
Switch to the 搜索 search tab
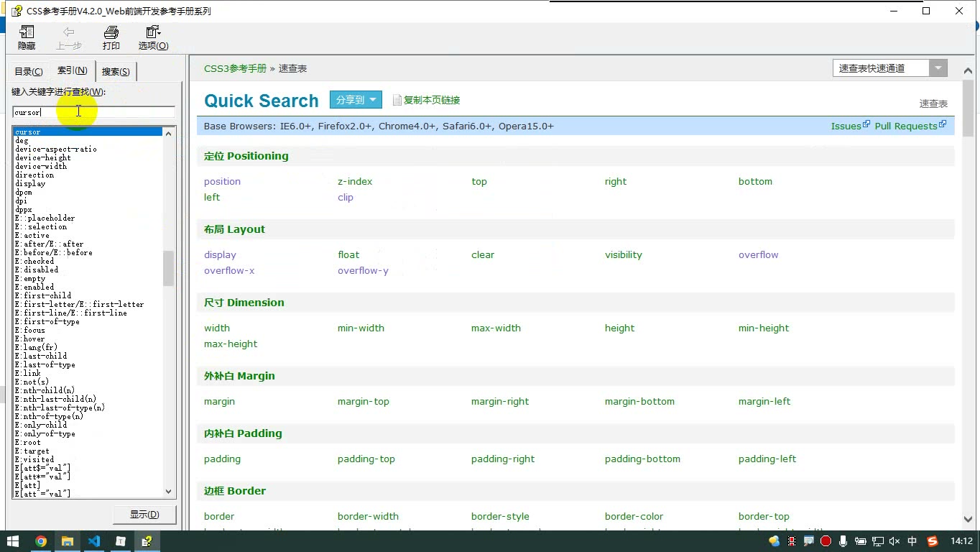pyautogui.click(x=116, y=71)
